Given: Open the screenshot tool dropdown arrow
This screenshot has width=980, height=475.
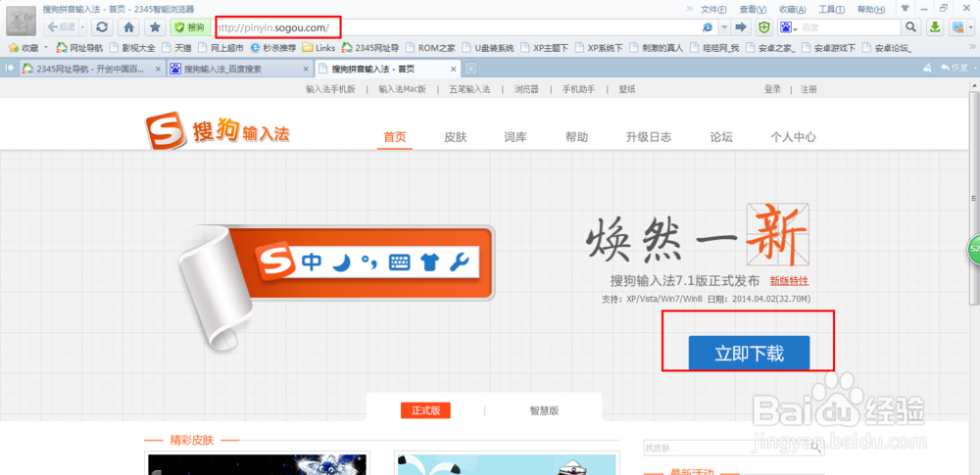Looking at the screenshot, I should click(x=970, y=26).
